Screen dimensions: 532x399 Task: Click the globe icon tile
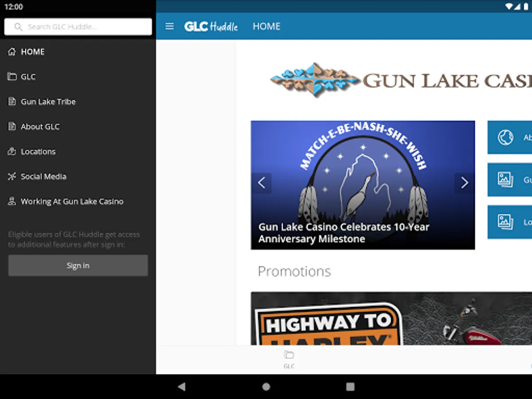pyautogui.click(x=505, y=137)
